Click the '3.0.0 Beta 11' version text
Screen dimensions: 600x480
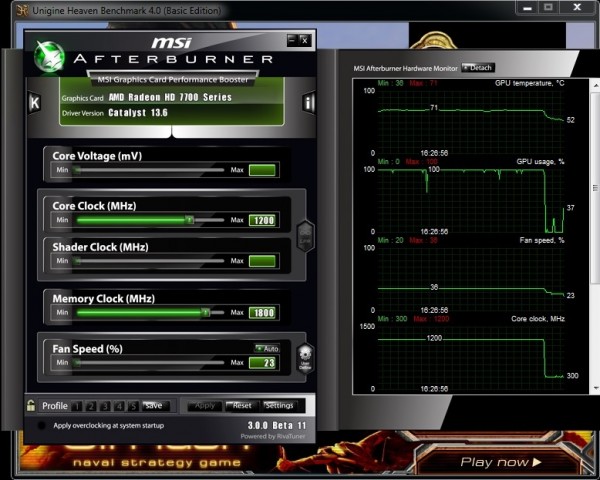277,426
